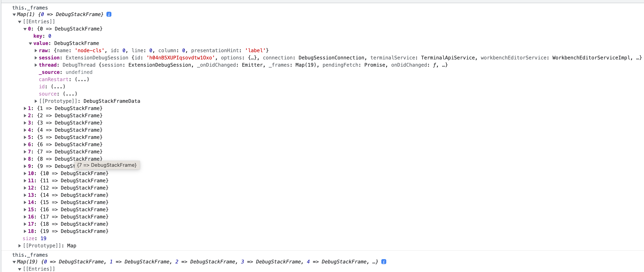The height and width of the screenshot is (272, 644).
Task: Expand [[Prototype]]: DebugStackFrameData
Action: (36, 101)
